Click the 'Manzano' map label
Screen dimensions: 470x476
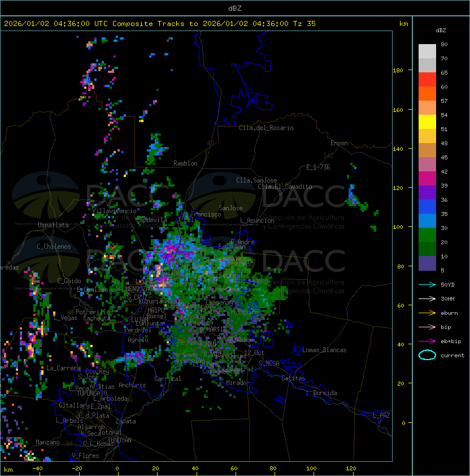pos(47,442)
